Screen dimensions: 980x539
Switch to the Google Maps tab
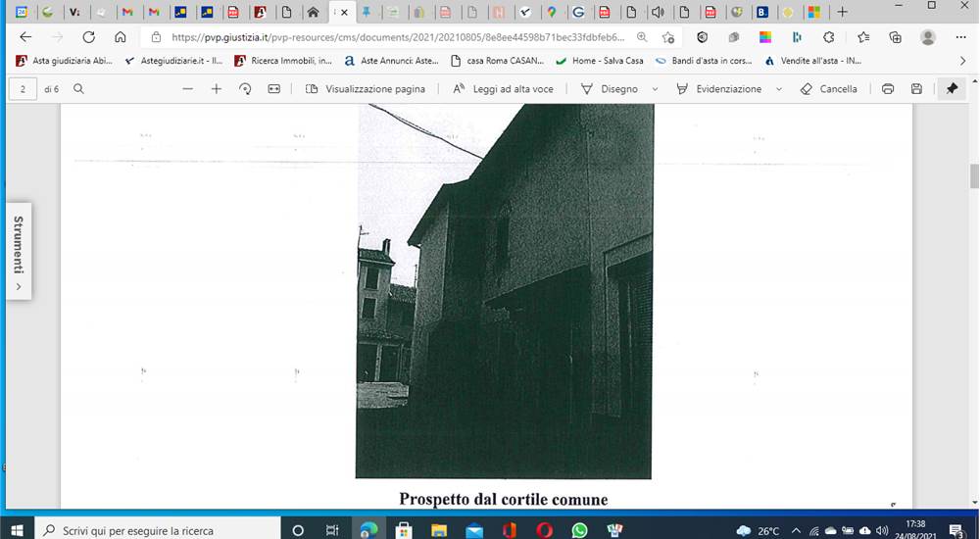click(552, 12)
